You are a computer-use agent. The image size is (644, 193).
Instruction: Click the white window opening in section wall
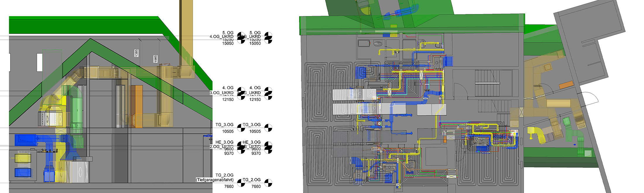[40, 62]
